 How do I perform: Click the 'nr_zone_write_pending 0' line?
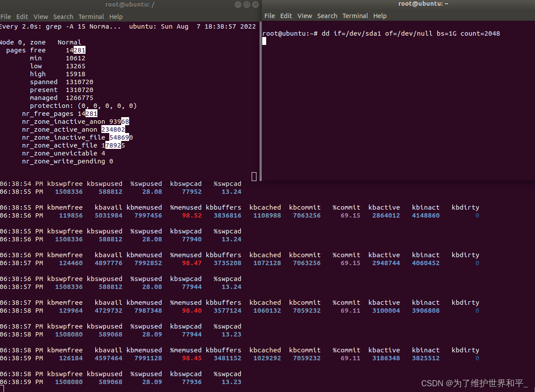[67, 161]
